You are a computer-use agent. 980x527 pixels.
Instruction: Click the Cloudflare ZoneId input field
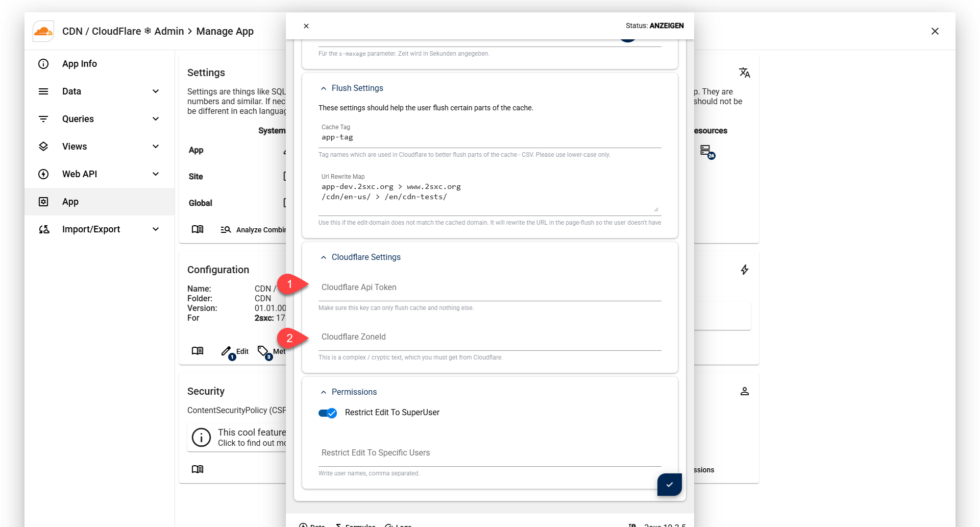click(489, 338)
